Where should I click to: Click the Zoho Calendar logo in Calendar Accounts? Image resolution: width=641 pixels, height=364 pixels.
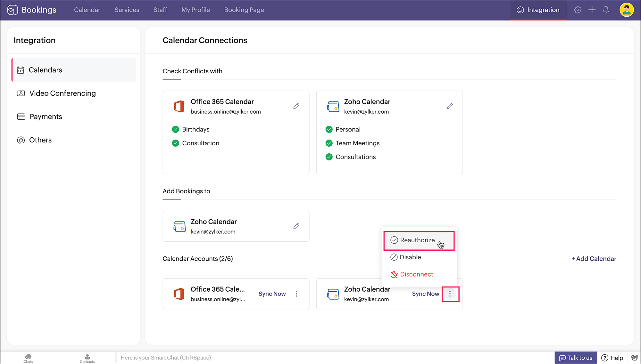(x=333, y=294)
